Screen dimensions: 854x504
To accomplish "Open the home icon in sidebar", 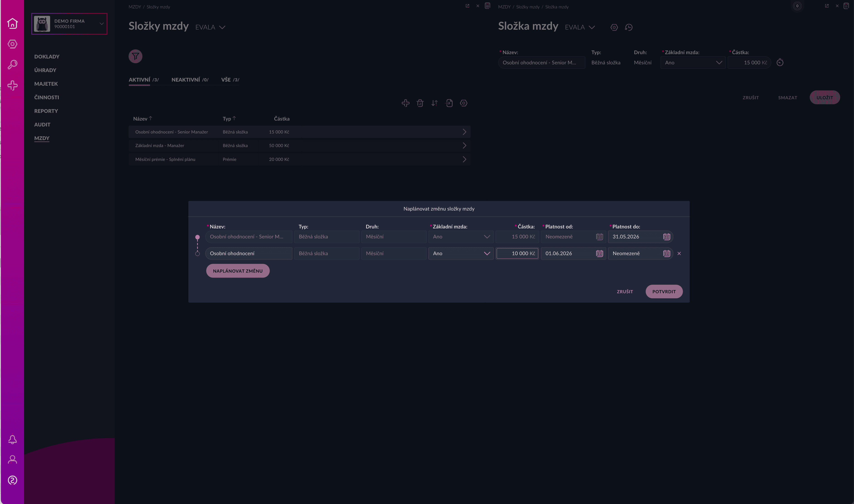I will pos(12,23).
